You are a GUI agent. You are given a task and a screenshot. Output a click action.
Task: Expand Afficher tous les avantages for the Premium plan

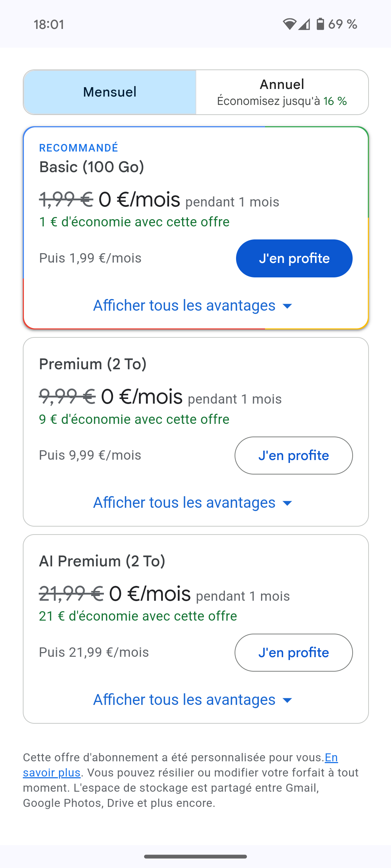click(x=184, y=503)
